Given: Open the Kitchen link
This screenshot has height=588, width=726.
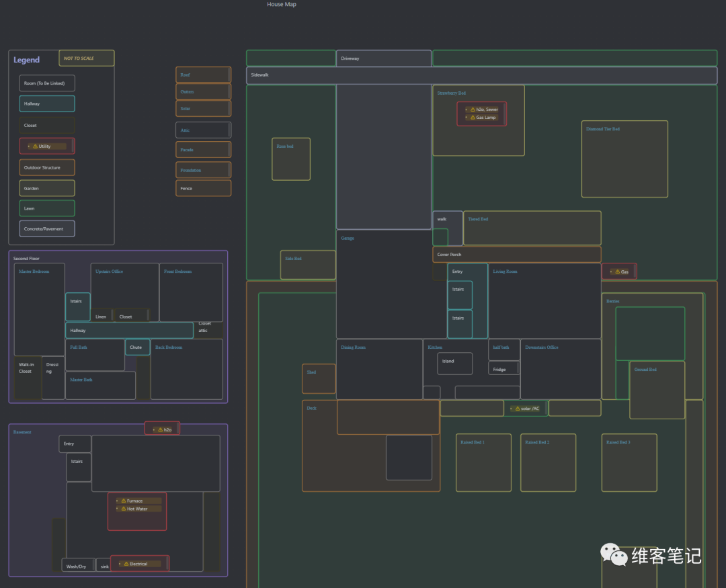Looking at the screenshot, I should (x=435, y=347).
